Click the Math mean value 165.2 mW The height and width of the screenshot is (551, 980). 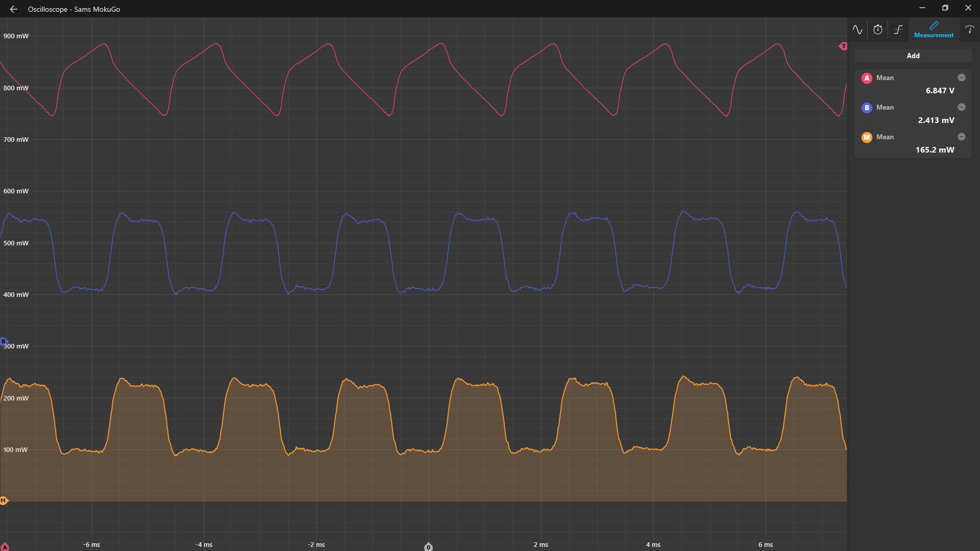pos(935,150)
